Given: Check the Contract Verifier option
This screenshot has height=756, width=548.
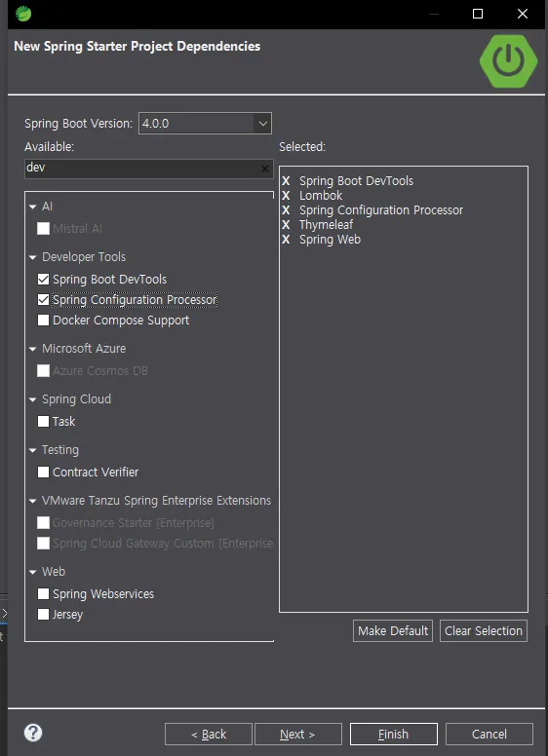Looking at the screenshot, I should click(x=44, y=472).
